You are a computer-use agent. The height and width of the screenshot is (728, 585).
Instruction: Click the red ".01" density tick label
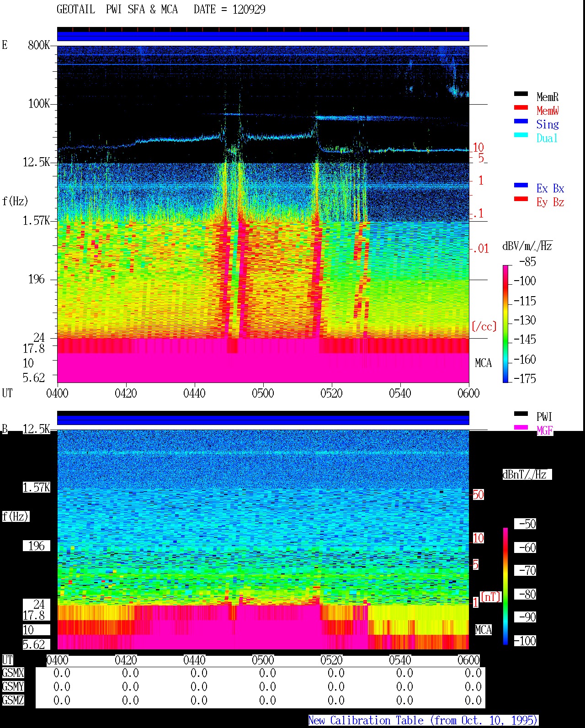click(x=481, y=249)
